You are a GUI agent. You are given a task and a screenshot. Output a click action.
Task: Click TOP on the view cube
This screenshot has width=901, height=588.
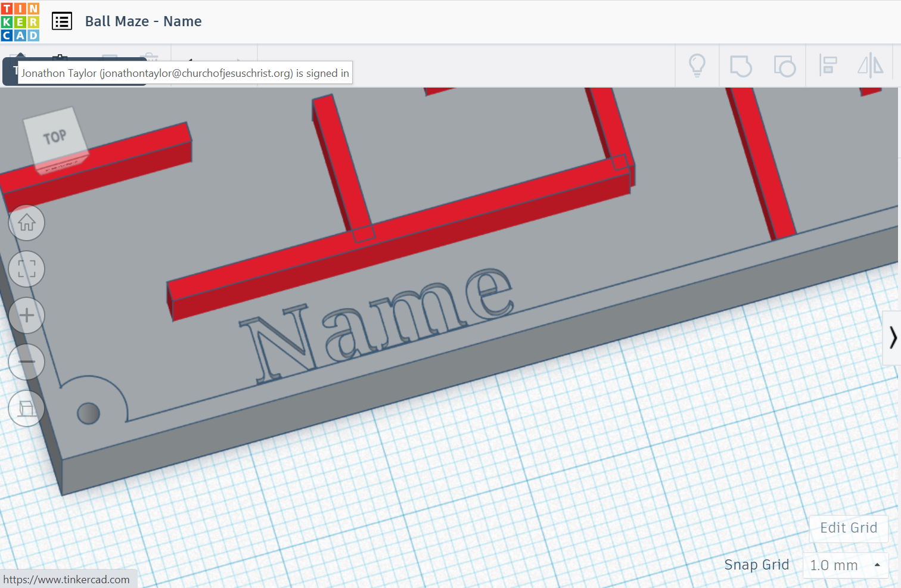pyautogui.click(x=54, y=136)
